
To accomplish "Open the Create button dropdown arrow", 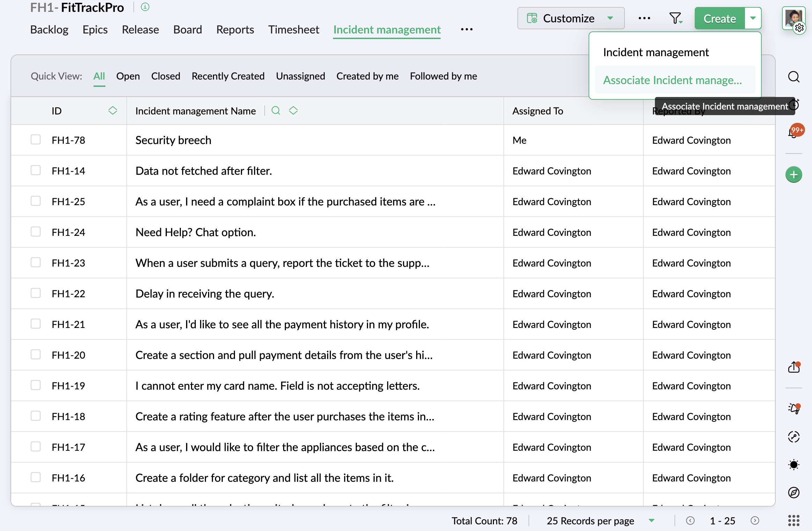I will coord(753,18).
